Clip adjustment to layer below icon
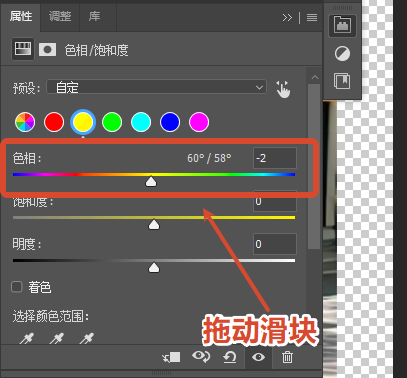This screenshot has height=378, width=407. pyautogui.click(x=171, y=357)
